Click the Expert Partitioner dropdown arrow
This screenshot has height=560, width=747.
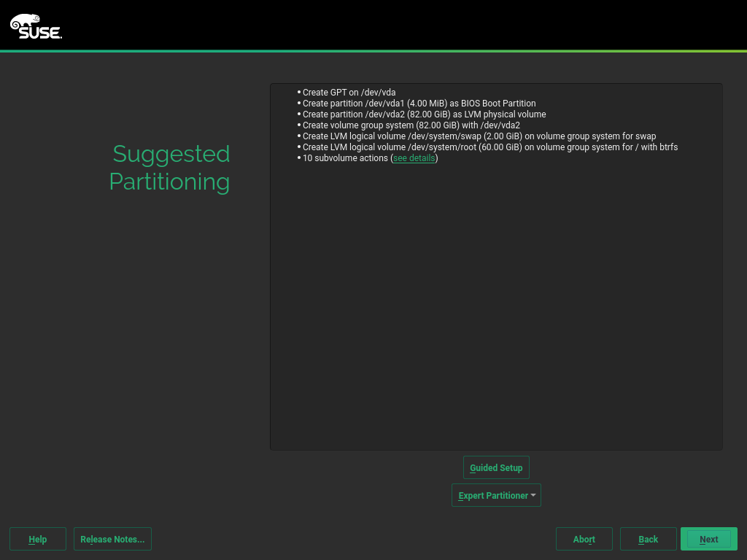point(533,495)
